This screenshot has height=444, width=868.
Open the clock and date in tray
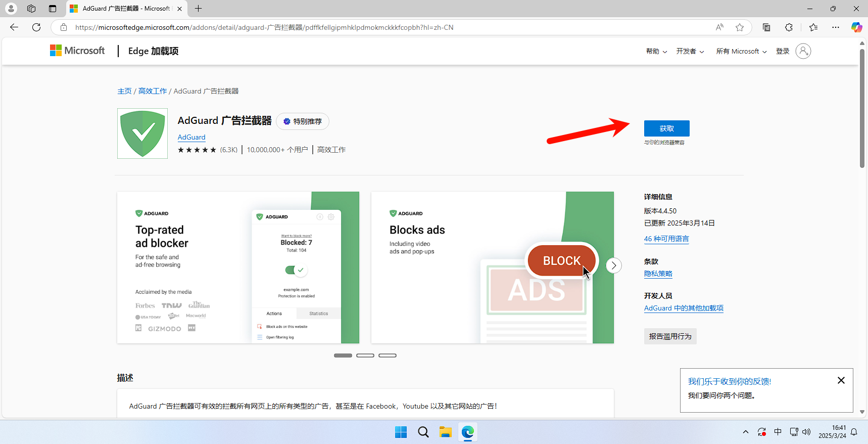(832, 432)
